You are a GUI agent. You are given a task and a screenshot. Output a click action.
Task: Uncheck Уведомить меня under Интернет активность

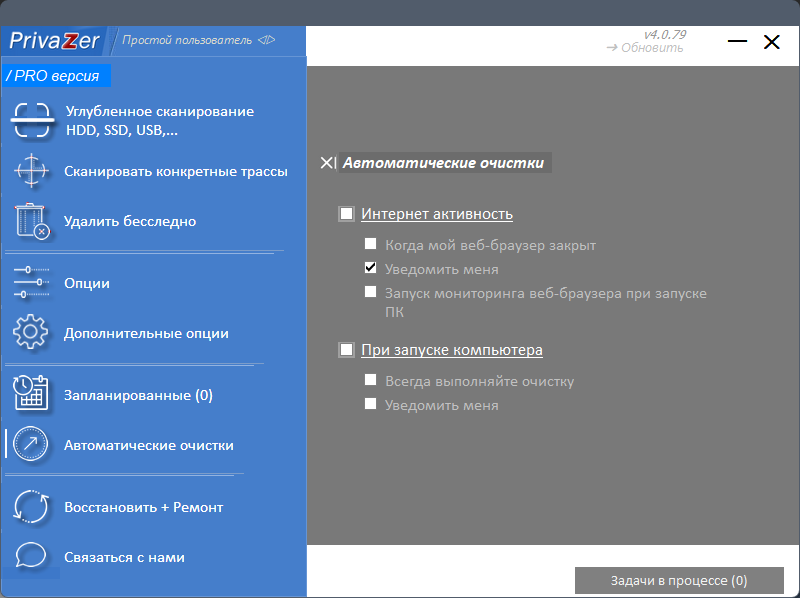(x=370, y=267)
